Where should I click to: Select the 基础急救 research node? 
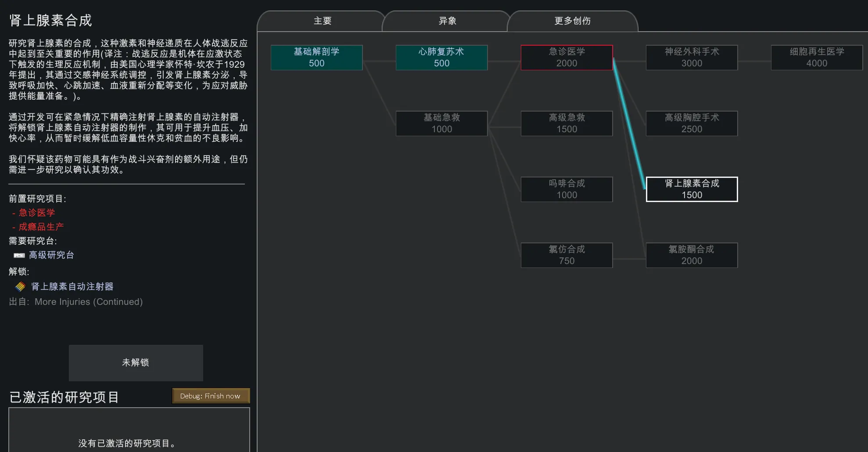click(441, 123)
